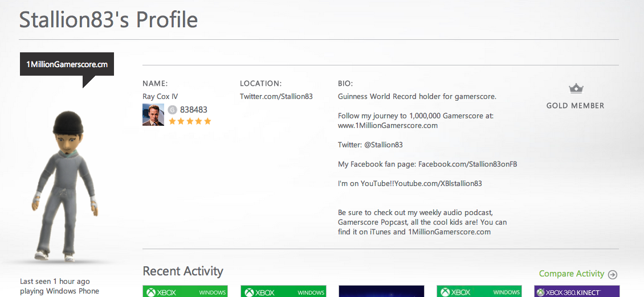
Task: Open the fourth tile labeled Xbox Windows
Action: click(x=479, y=291)
